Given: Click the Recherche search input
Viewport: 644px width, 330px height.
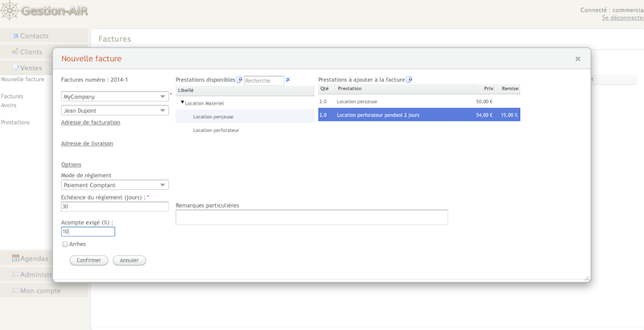Looking at the screenshot, I should click(264, 80).
